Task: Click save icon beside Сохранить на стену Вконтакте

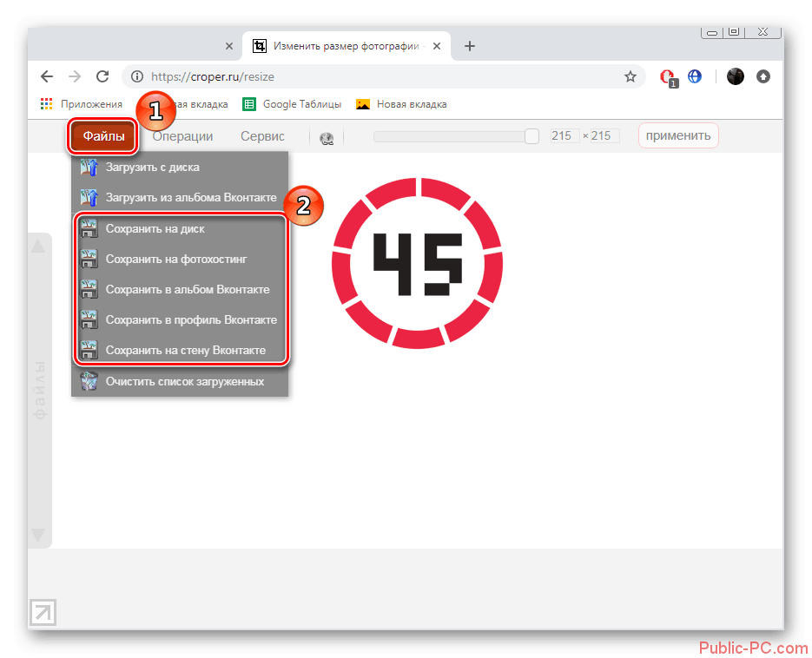Action: tap(89, 351)
